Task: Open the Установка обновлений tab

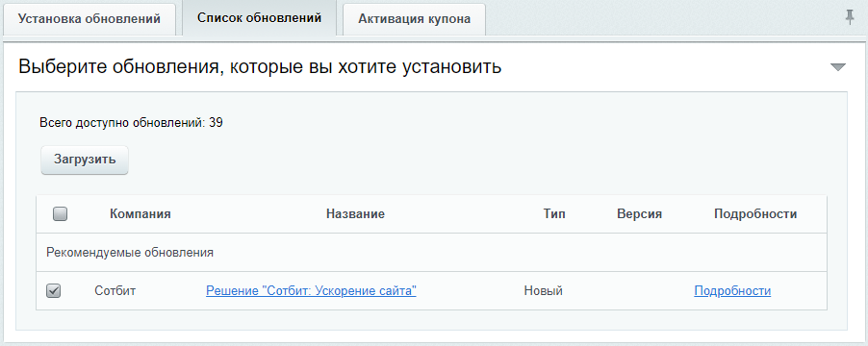Action: point(89,19)
